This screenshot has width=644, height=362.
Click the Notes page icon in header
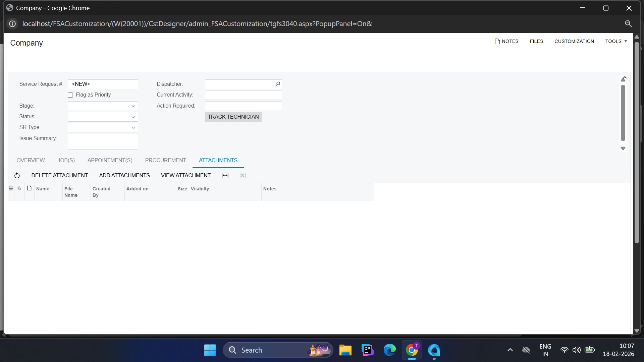point(497,41)
